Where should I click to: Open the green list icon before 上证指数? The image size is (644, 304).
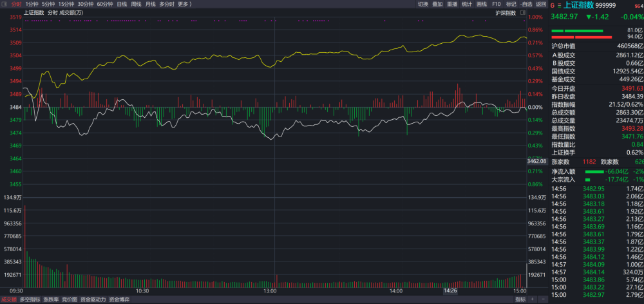(559, 5)
